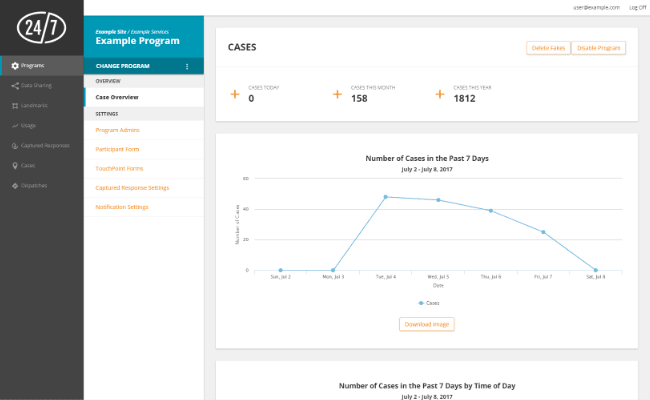Select Case Overview in the program menu
The width and height of the screenshot is (650, 400).
point(117,97)
